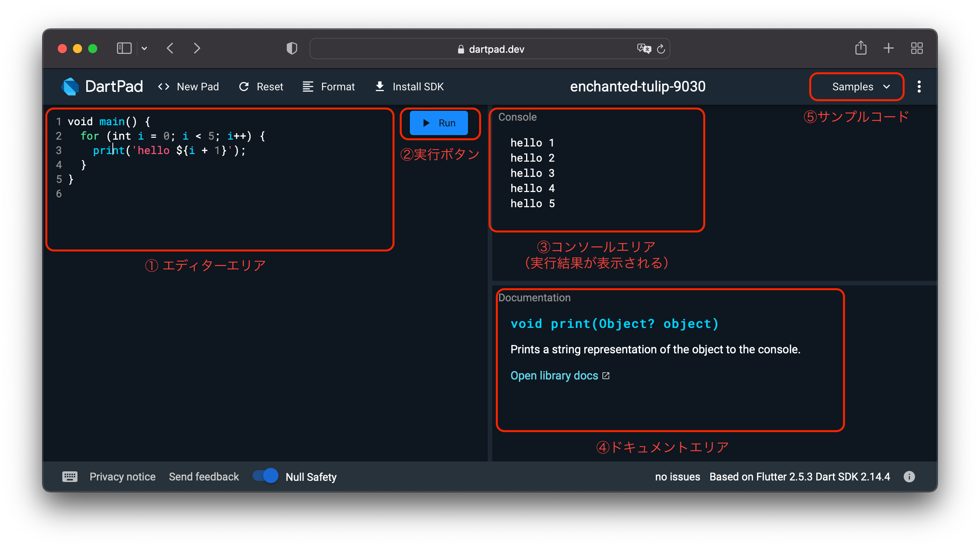Click the translate icon in address bar

[x=644, y=49]
